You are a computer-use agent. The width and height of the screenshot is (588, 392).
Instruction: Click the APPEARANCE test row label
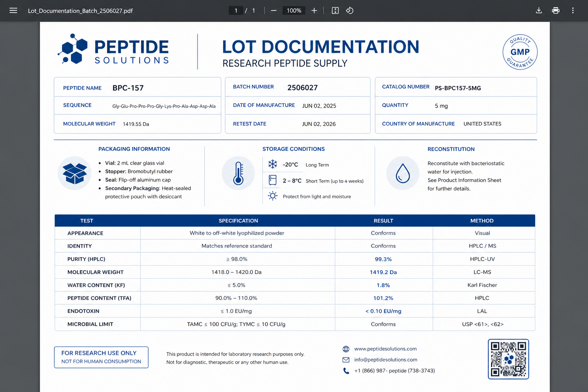pos(85,233)
